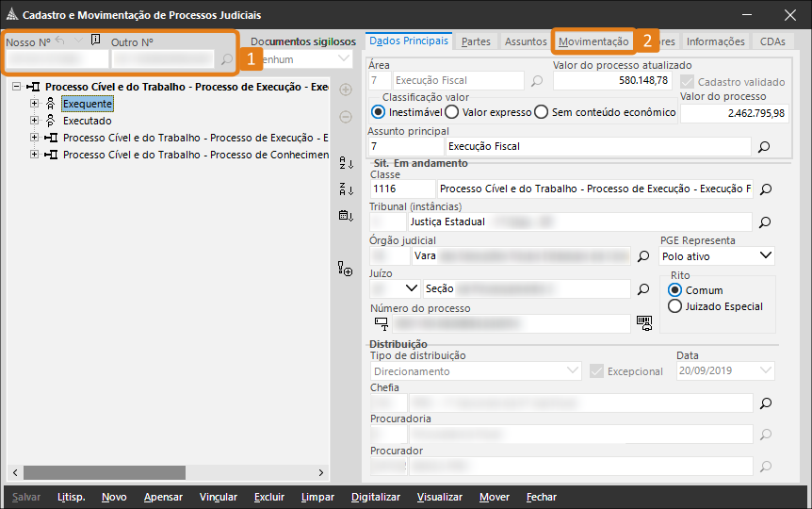
Task: Sort tree items A to Z
Action: pos(345,162)
